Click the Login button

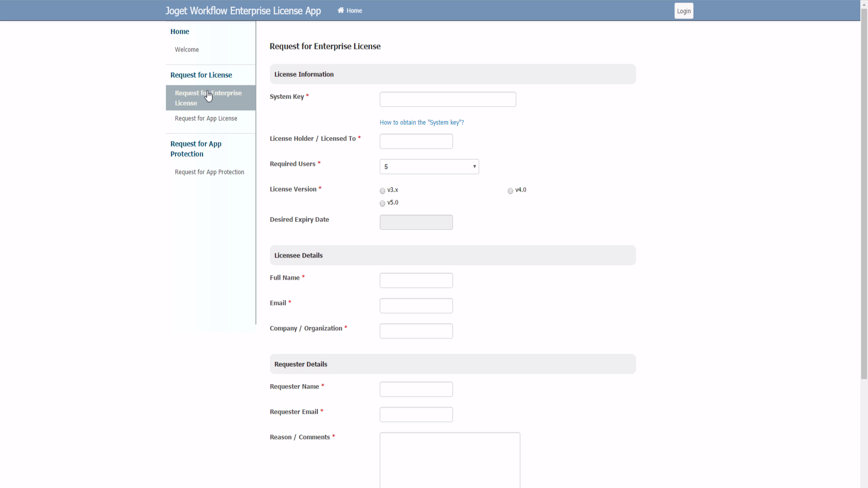pos(684,11)
